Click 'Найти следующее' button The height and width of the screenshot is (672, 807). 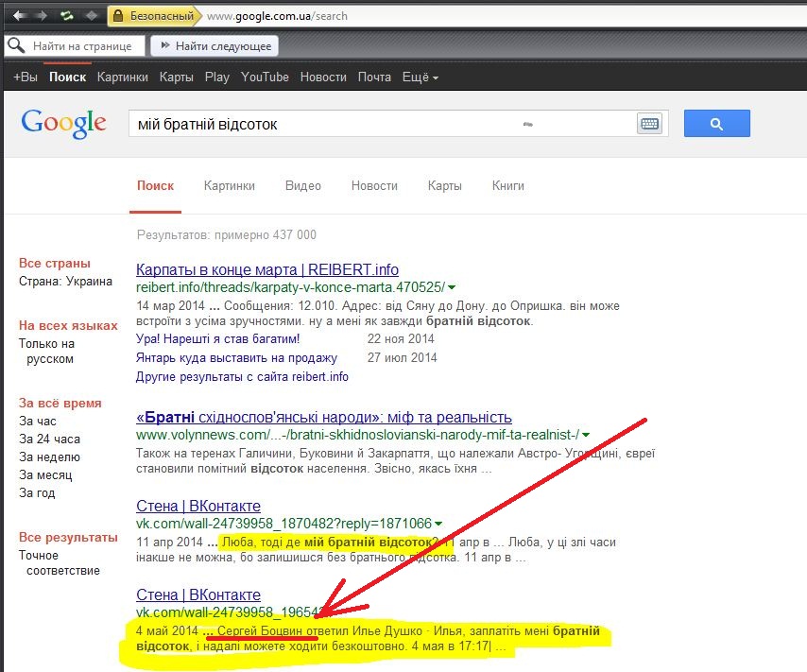tap(214, 45)
